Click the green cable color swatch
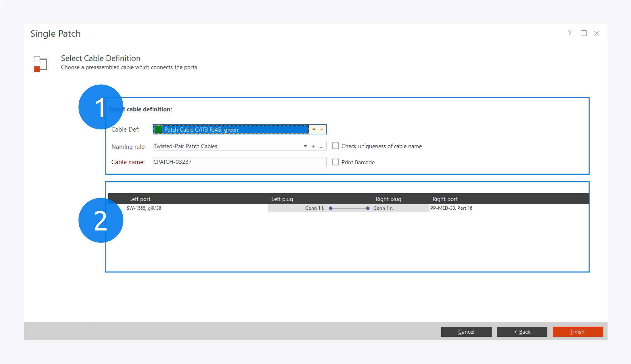Screen dimensions: 631x364 158,130
